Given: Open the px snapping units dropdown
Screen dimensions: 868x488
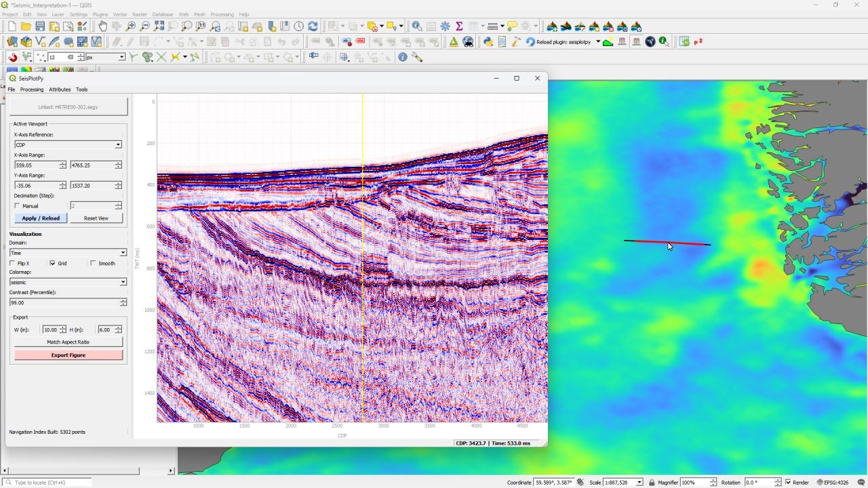Looking at the screenshot, I should [x=106, y=58].
